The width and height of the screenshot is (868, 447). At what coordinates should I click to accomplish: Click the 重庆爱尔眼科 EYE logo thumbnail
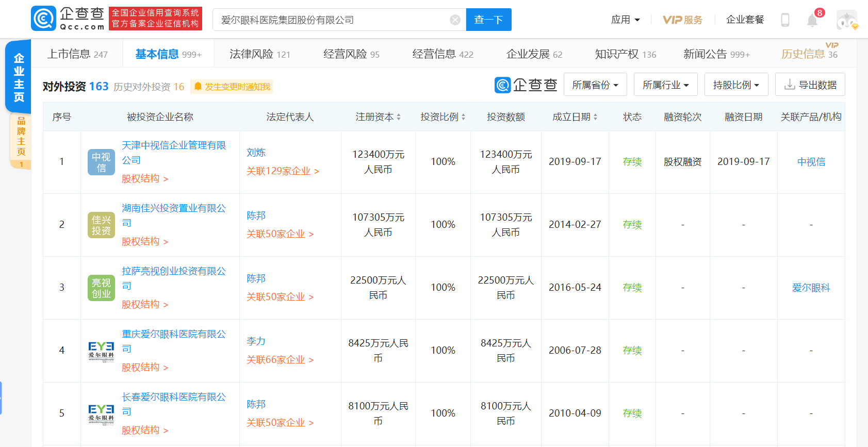[x=101, y=351]
